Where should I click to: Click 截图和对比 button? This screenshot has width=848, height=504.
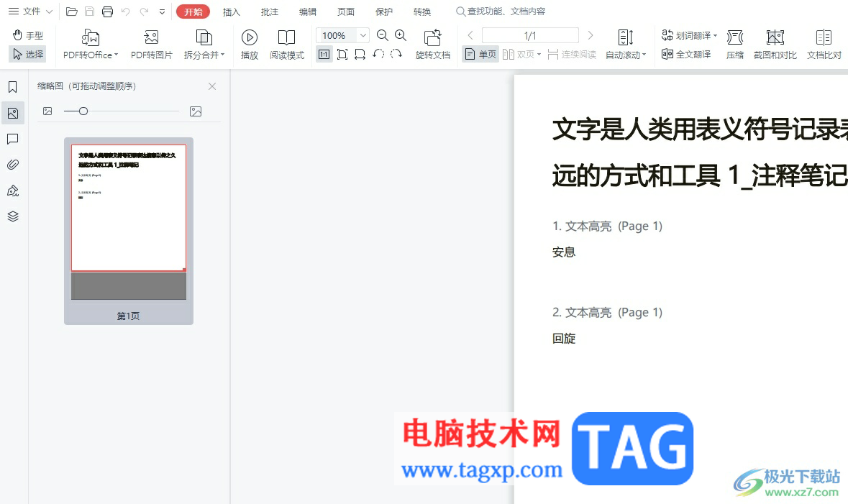pyautogui.click(x=775, y=45)
